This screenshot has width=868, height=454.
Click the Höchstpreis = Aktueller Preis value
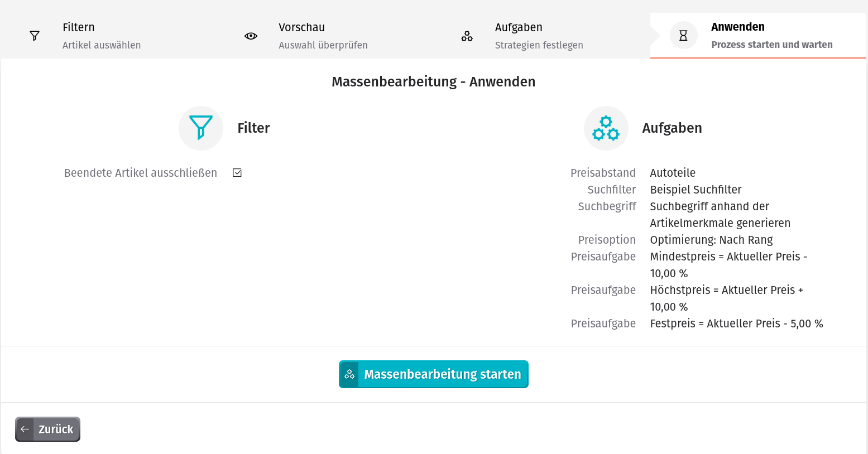(727, 298)
